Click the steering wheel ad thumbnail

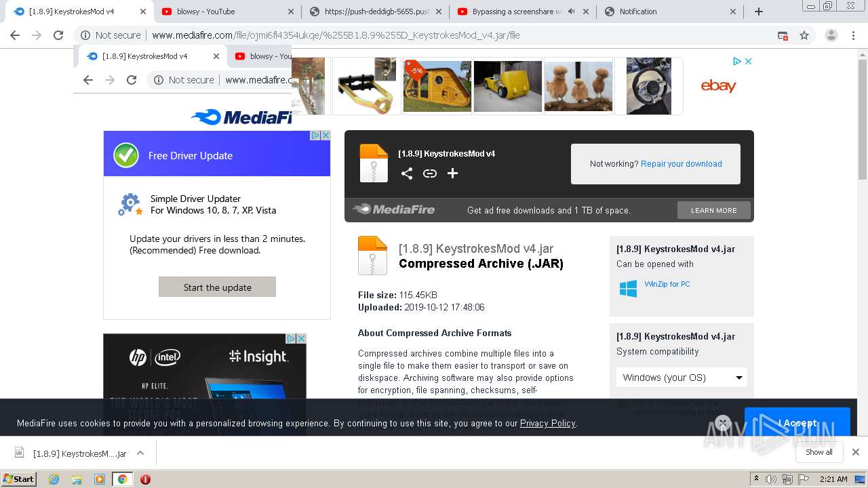pyautogui.click(x=649, y=86)
